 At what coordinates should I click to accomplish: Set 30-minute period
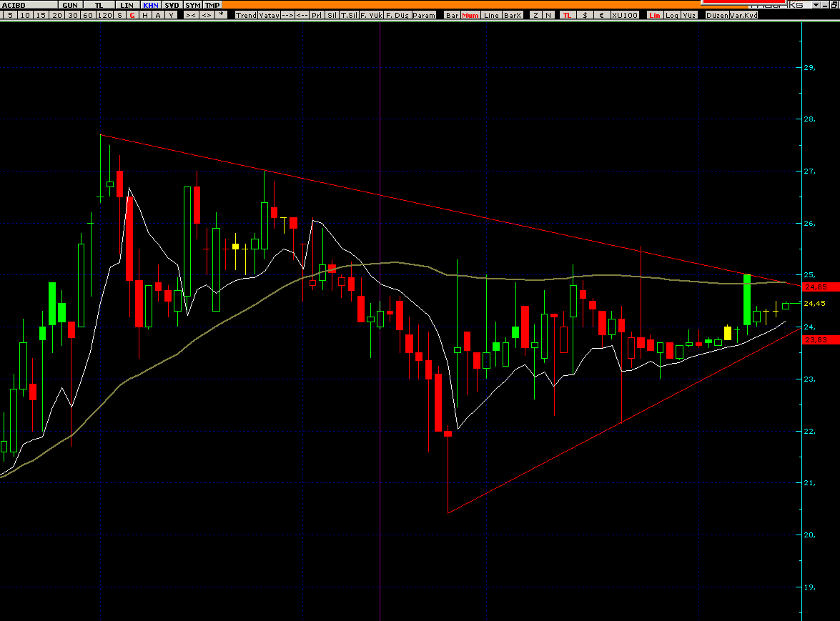point(72,15)
